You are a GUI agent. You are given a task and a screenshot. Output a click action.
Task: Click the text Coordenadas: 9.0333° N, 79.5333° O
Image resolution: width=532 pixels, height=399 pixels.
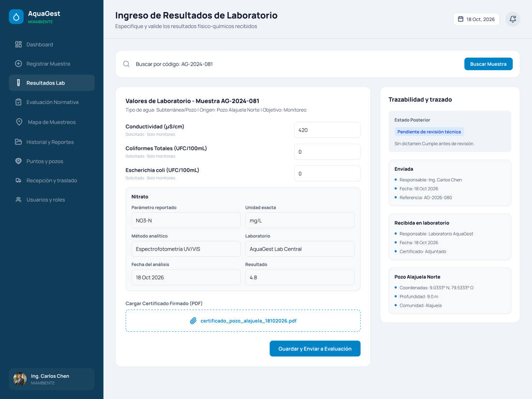(x=436, y=288)
